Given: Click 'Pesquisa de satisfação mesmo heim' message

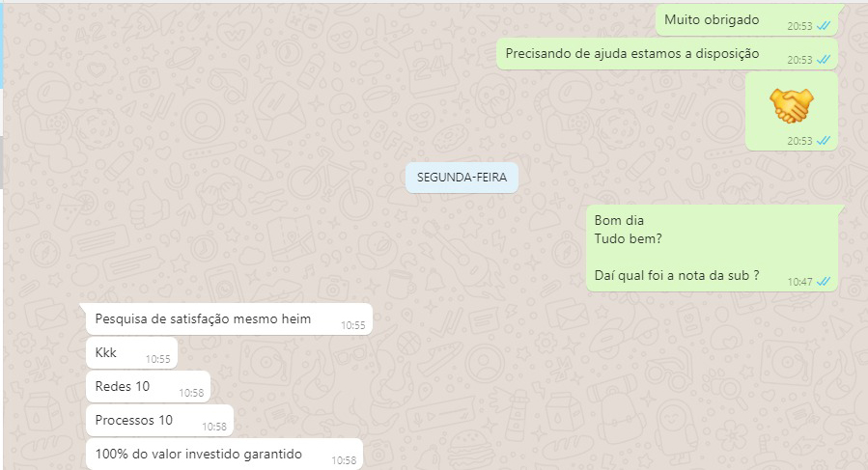Looking at the screenshot, I should tap(229, 318).
